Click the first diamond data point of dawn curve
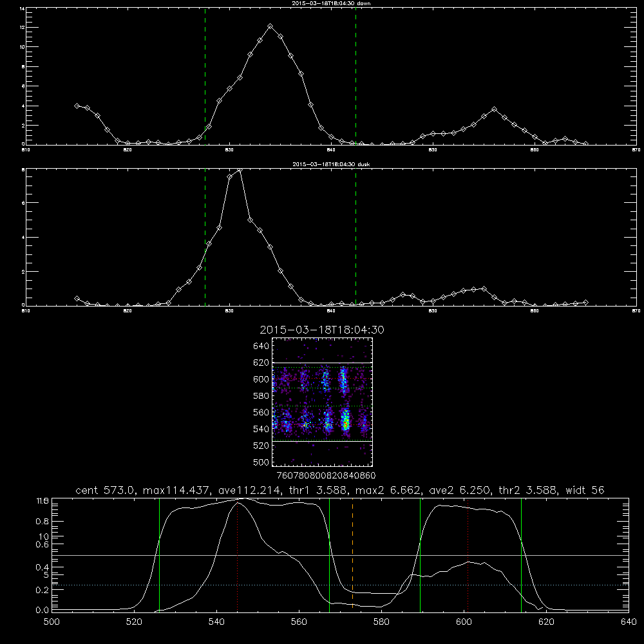The width and height of the screenshot is (644, 644). pyautogui.click(x=77, y=106)
